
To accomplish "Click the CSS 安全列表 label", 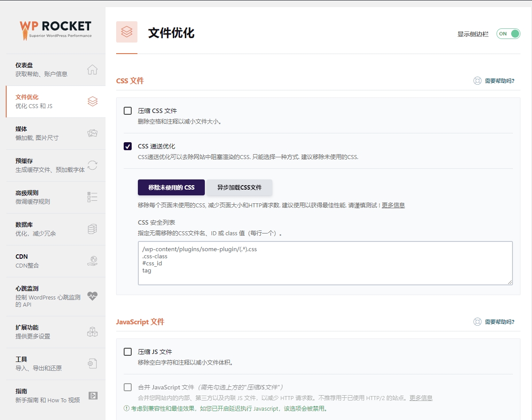I will tap(156, 222).
